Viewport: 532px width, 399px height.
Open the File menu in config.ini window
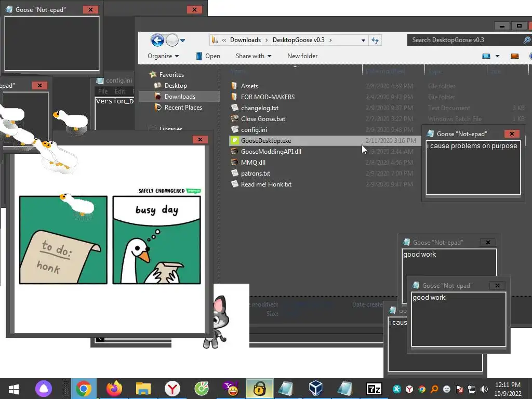[x=103, y=91]
